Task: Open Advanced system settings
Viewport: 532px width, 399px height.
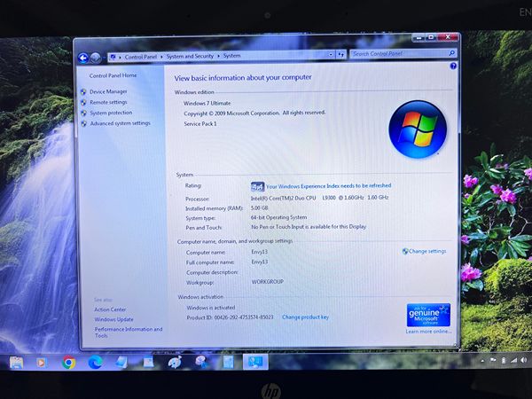Action: pos(120,123)
